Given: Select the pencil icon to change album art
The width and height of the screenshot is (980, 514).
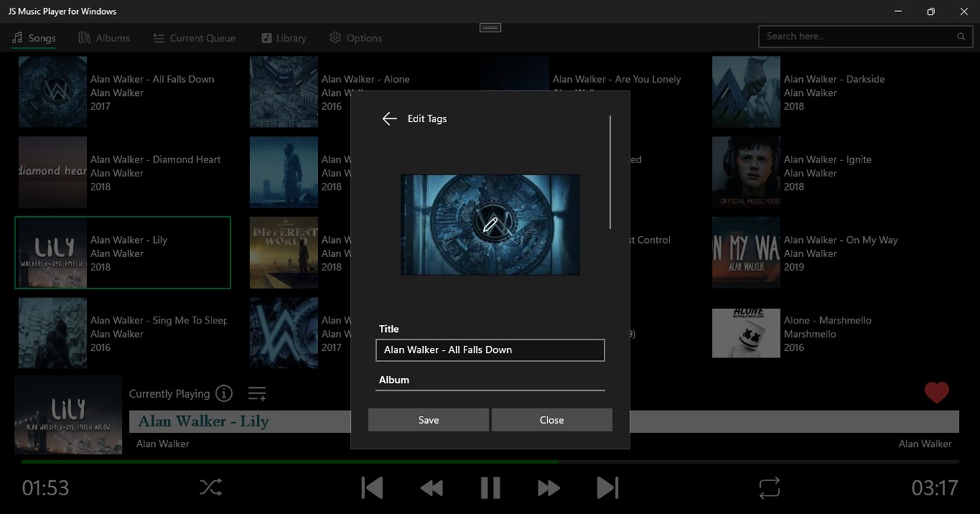Looking at the screenshot, I should coord(490,225).
